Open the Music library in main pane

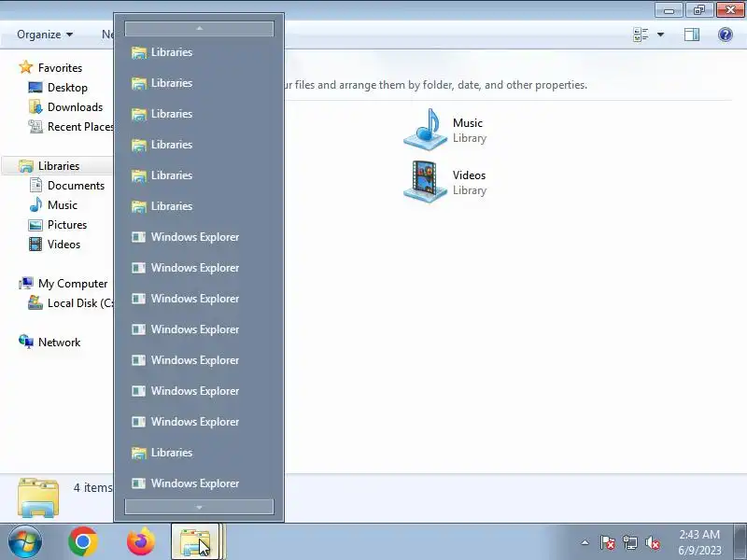tap(445, 130)
